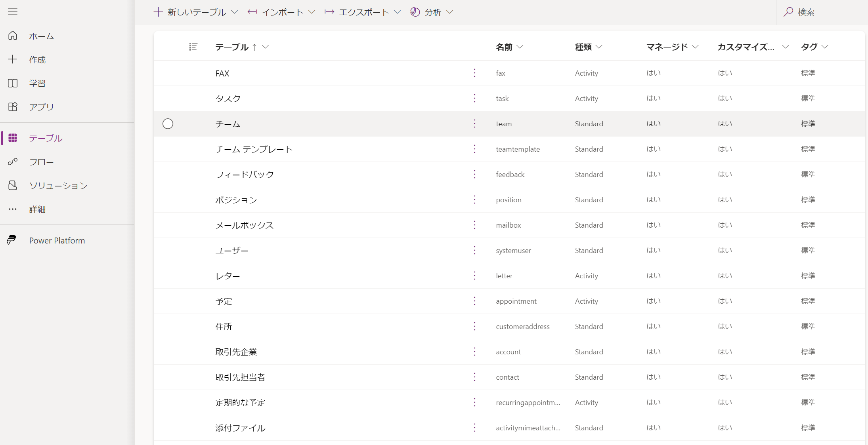Expand the 種類 column filter dropdown
Screen dimensions: 868x445
tap(600, 47)
